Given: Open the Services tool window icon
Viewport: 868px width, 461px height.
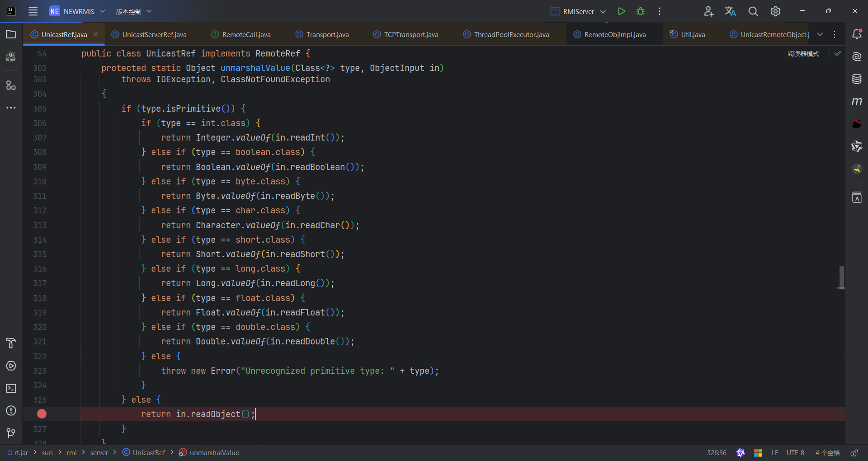Looking at the screenshot, I should coord(11,366).
